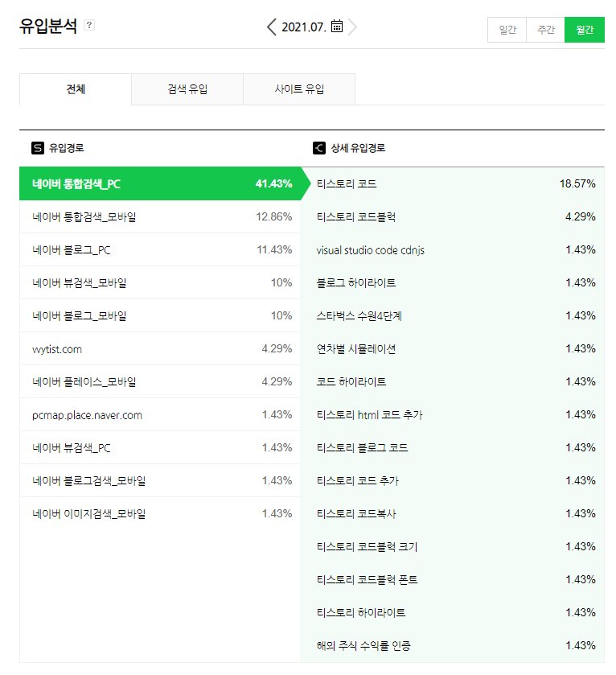Click the 연차별 시뮬레이션 keyword
Screen dimensions: 616x675
[355, 348]
